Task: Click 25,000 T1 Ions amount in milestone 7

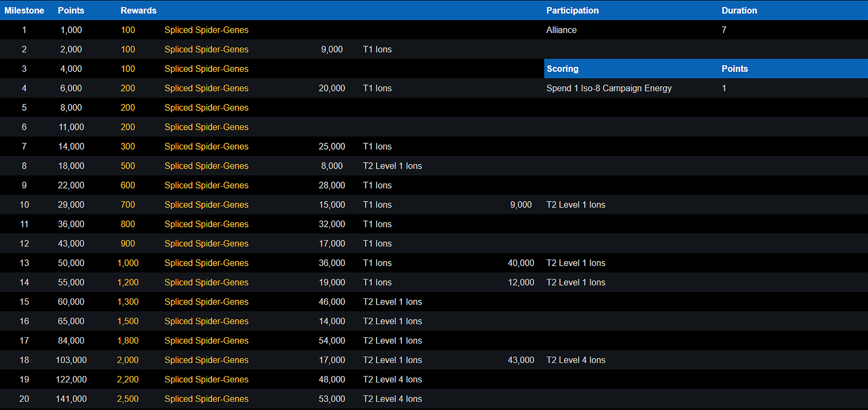Action: click(332, 146)
